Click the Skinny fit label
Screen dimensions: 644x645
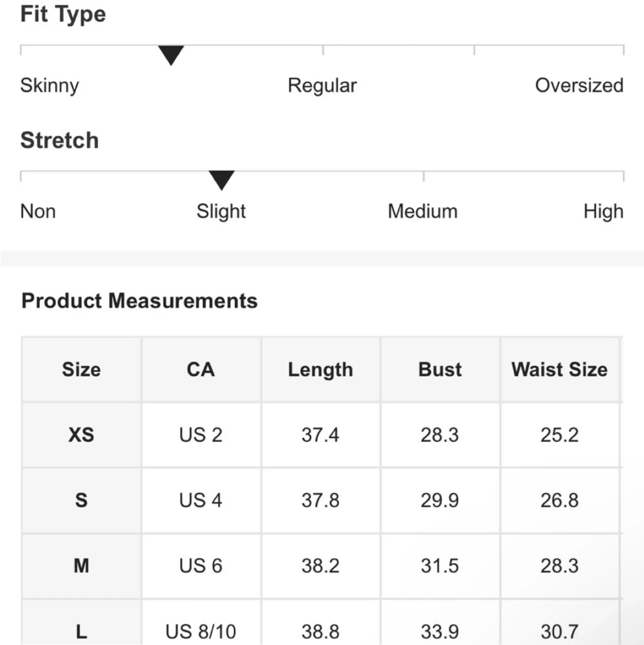coord(50,85)
